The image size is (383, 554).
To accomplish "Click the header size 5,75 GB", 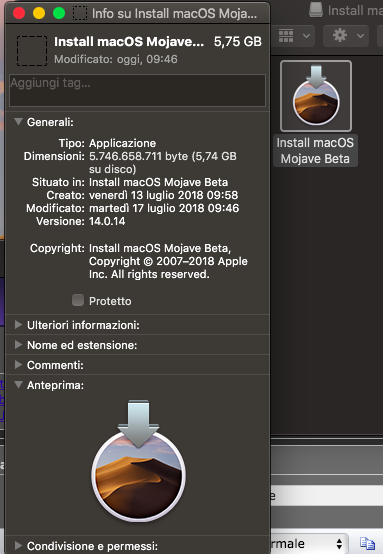I will pos(237,42).
